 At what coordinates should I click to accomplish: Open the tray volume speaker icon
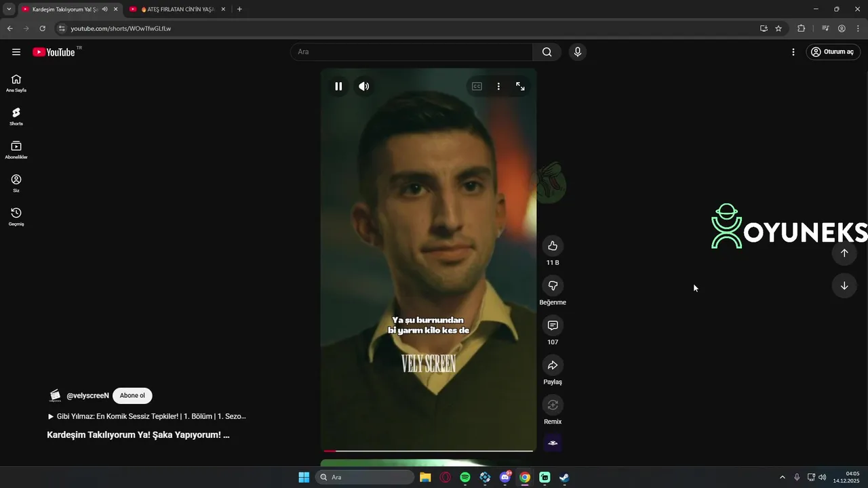823,477
